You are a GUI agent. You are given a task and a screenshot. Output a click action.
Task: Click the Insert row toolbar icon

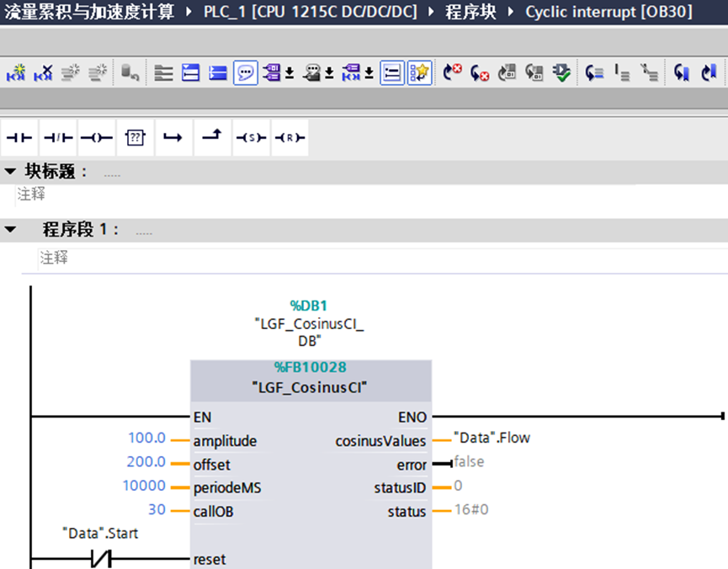pyautogui.click(x=71, y=72)
